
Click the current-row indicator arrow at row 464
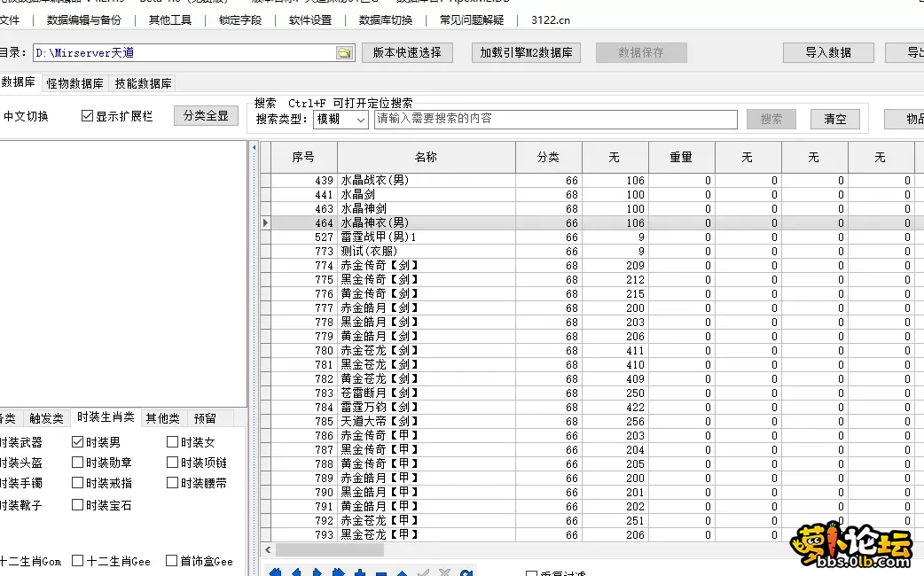click(x=265, y=222)
